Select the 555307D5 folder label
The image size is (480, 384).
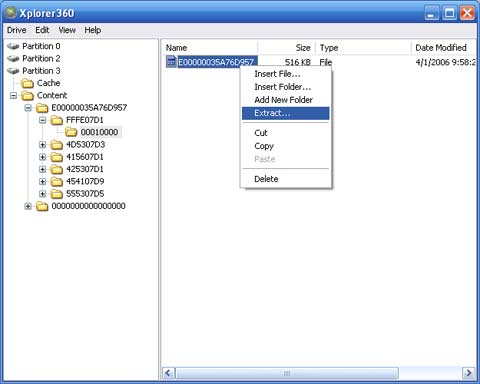[85, 194]
